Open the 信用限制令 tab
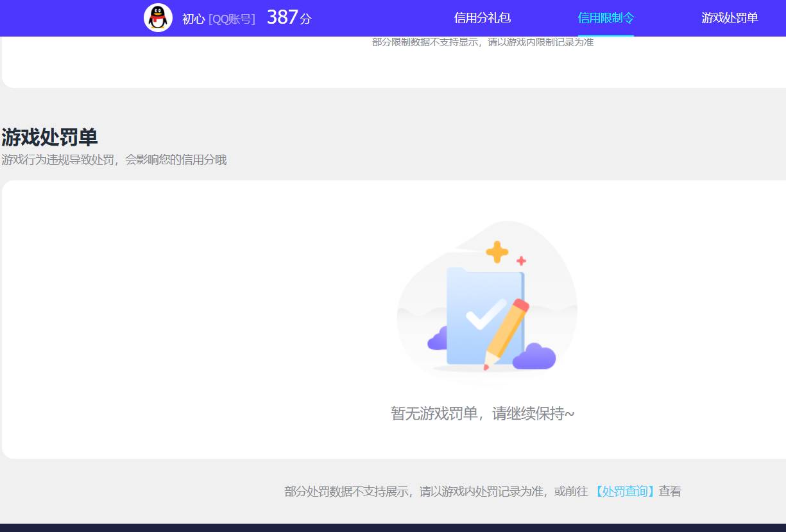The width and height of the screenshot is (786, 532). (x=605, y=18)
